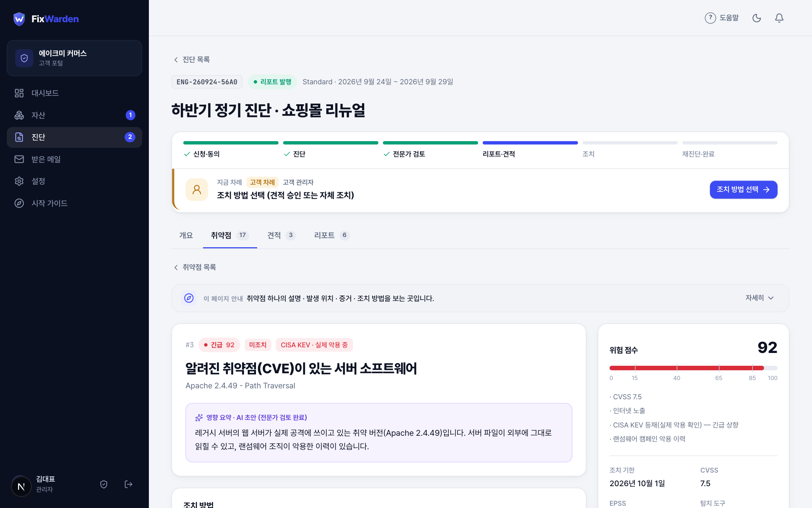
Task: Switch to the 취약점 tab
Action: 230,235
